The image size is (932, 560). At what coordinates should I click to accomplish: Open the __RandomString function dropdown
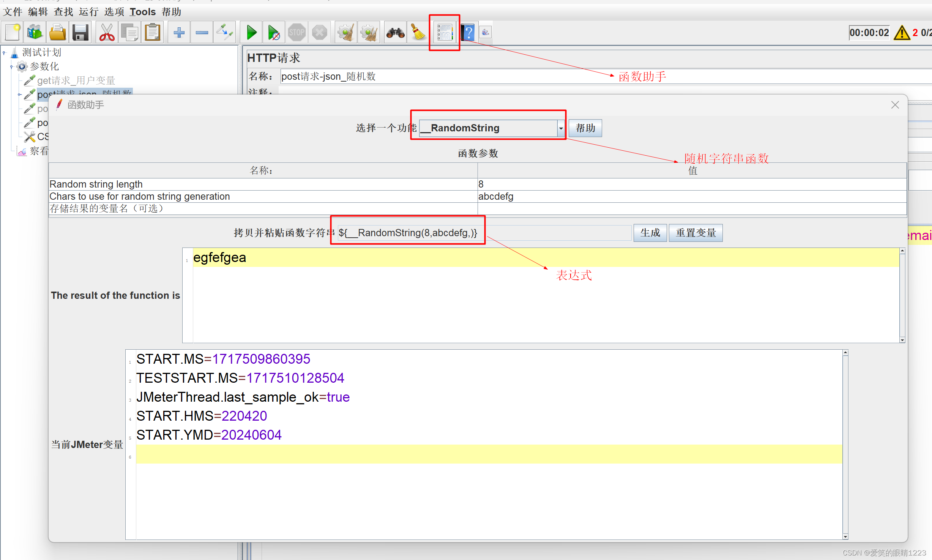[560, 128]
